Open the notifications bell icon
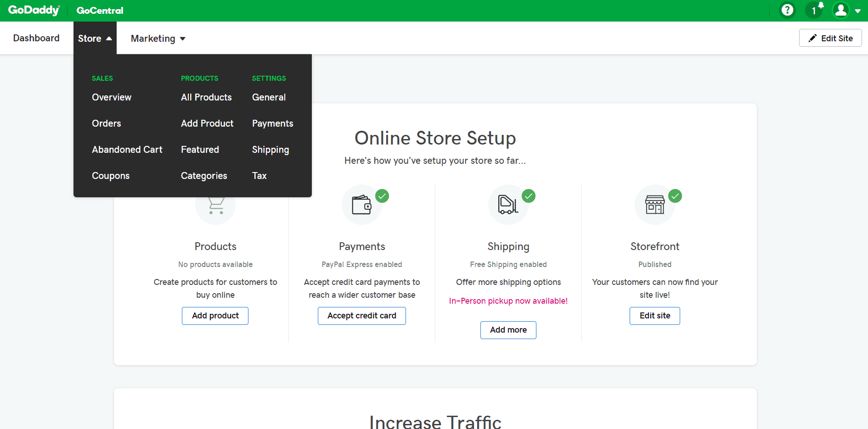Viewport: 868px width, 429px height. point(815,10)
